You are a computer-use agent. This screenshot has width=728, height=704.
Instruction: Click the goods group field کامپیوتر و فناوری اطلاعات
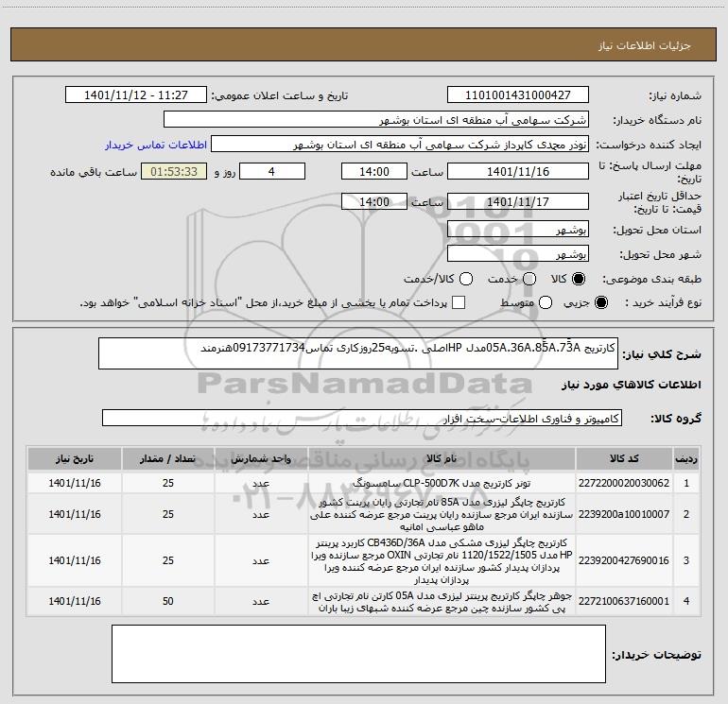click(x=362, y=418)
